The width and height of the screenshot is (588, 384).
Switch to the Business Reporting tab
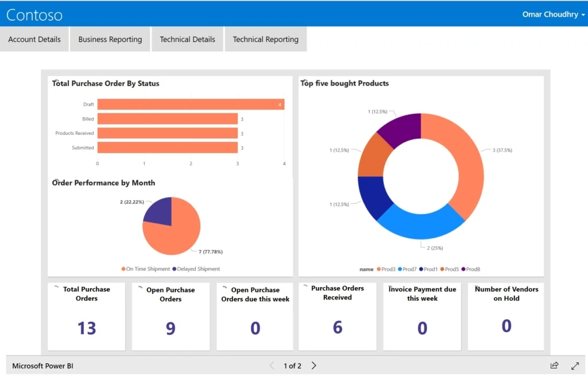(x=110, y=39)
